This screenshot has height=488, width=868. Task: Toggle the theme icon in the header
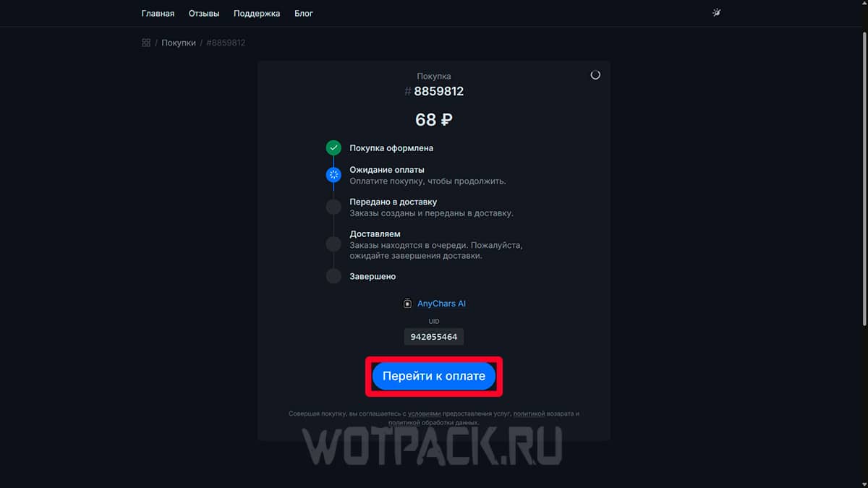point(717,12)
